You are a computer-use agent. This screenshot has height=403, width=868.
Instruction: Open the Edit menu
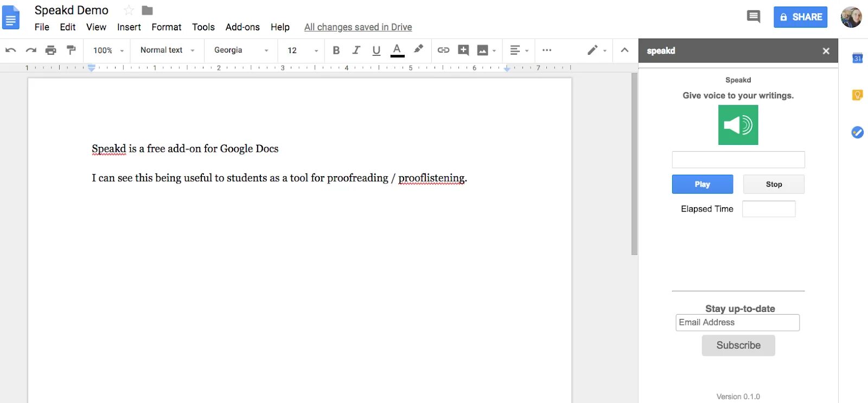68,27
